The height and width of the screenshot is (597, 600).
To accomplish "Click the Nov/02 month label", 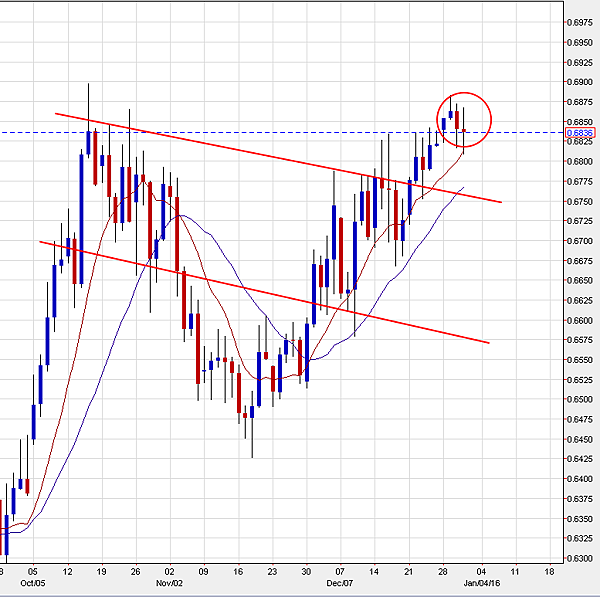I will [169, 583].
